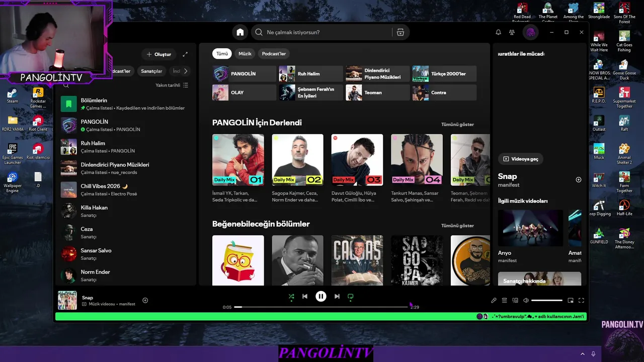Open Riot Client desktop icon
This screenshot has width=644, height=362.
pos(38,124)
